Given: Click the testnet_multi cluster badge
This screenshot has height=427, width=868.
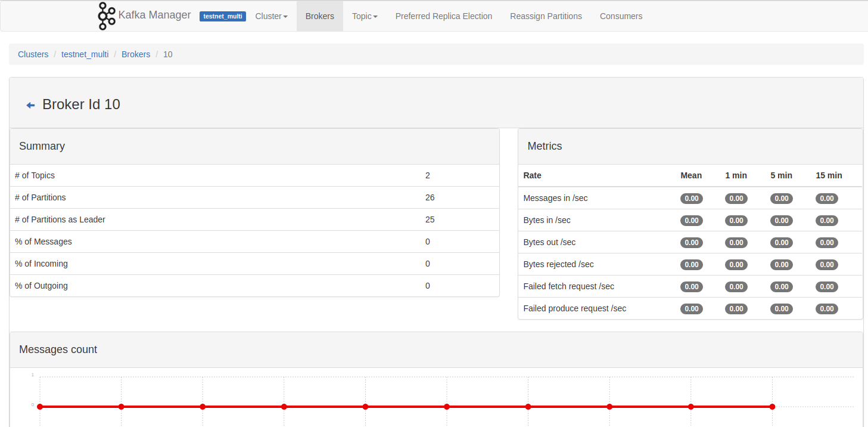Looking at the screenshot, I should [223, 16].
